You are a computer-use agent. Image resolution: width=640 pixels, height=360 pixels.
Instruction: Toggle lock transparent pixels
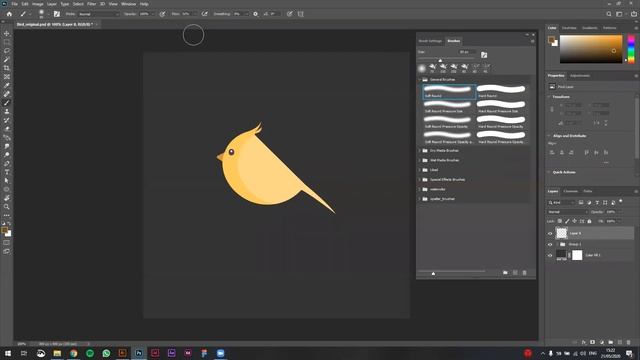[560, 221]
